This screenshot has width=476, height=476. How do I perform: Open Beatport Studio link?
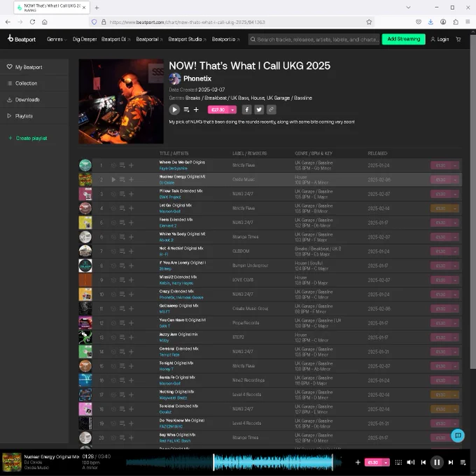click(187, 39)
